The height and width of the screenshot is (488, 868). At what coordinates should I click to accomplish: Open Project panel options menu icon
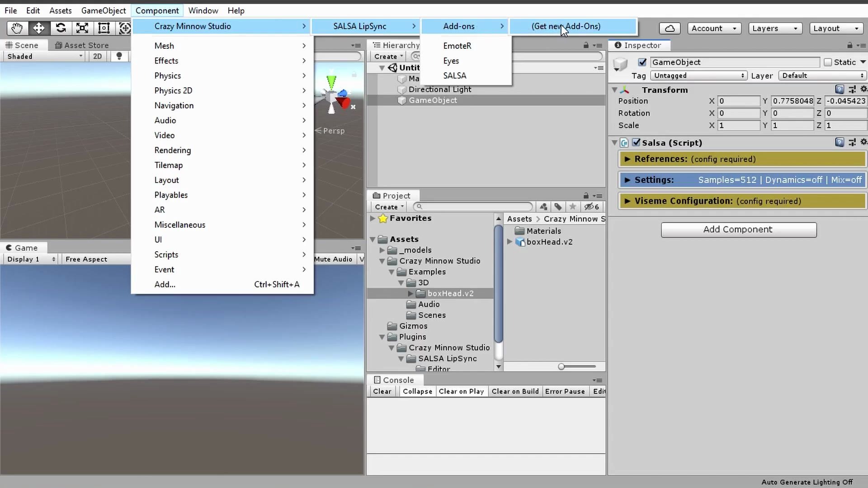click(597, 196)
